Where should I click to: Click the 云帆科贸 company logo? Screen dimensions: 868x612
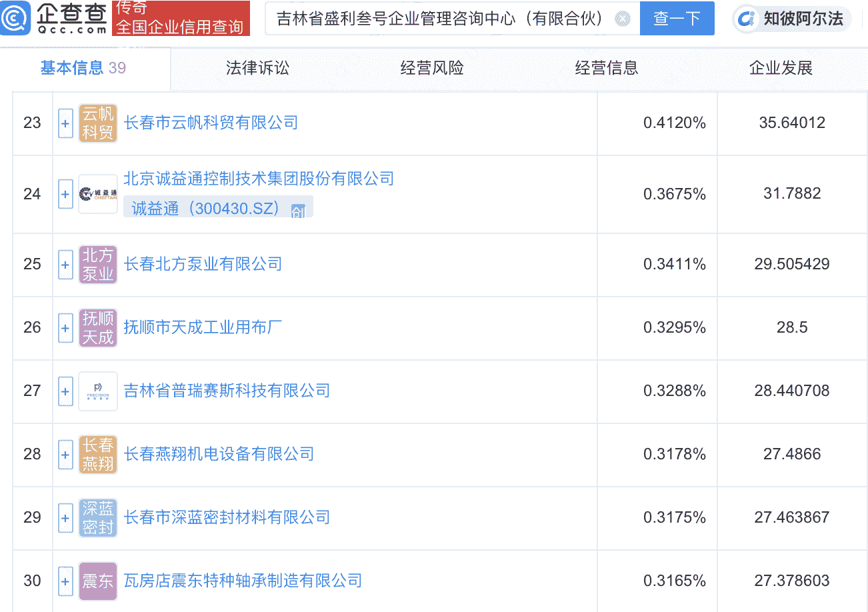[x=98, y=123]
